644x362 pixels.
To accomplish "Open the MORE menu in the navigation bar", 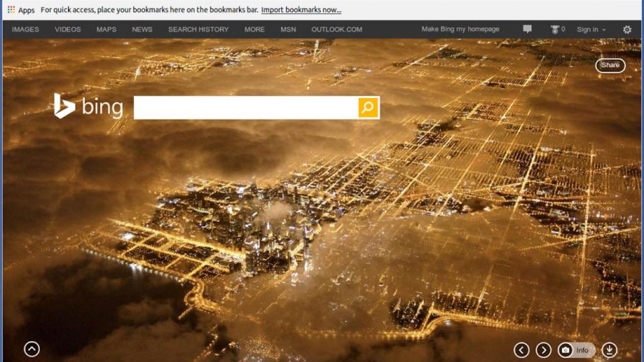I will [254, 29].
